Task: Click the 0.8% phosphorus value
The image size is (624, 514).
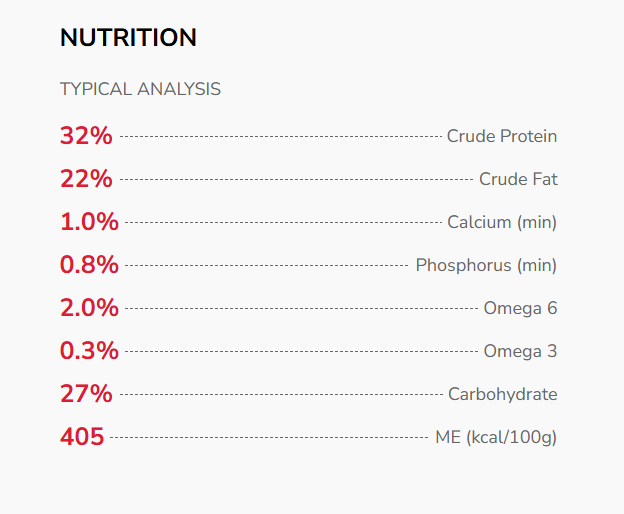Action: pos(89,265)
